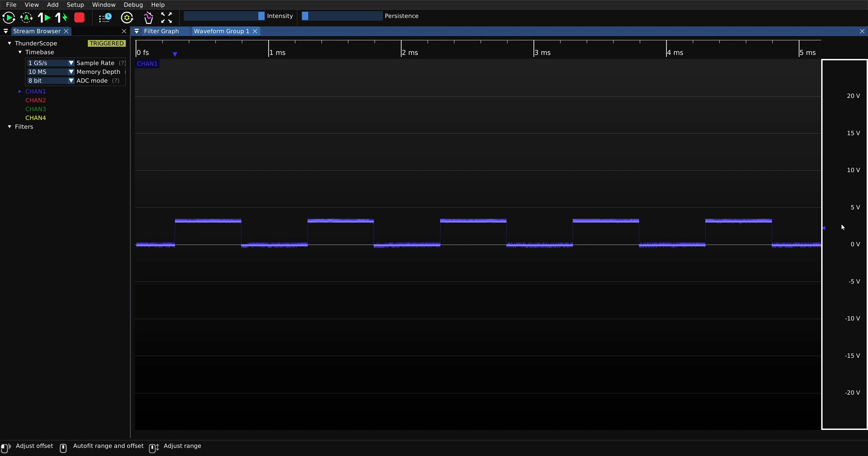Force a single trigger with the lightning icon
The width and height of the screenshot is (868, 456).
point(61,18)
